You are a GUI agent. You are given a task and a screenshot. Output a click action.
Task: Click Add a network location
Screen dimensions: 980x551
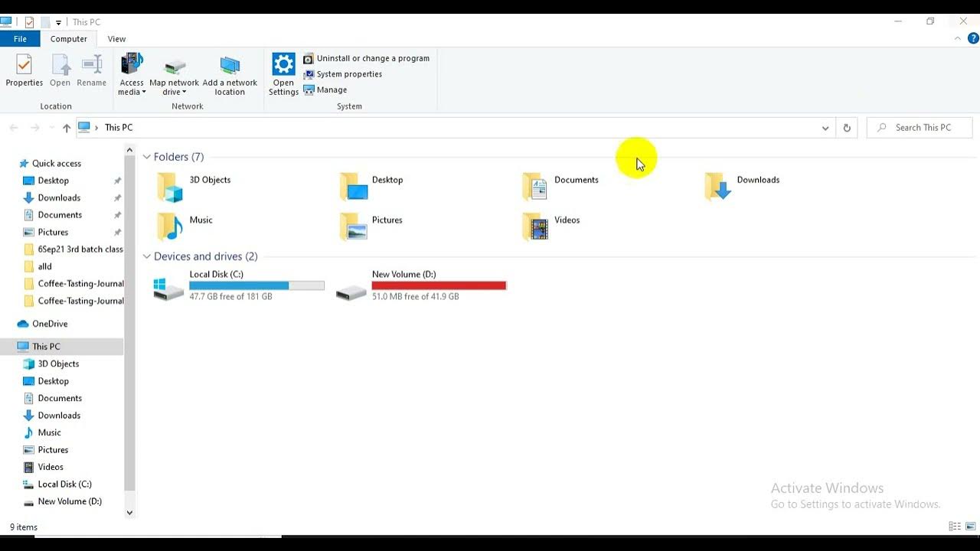(230, 74)
